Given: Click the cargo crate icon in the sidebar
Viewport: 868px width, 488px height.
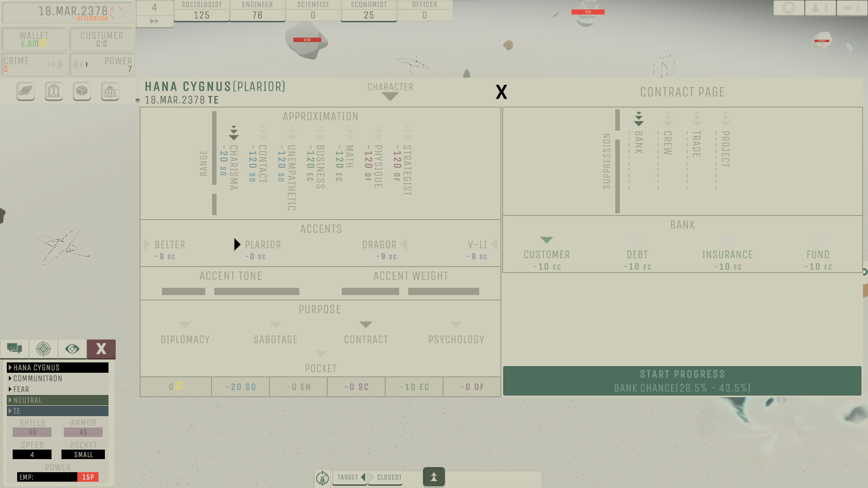Looking at the screenshot, I should click(81, 91).
